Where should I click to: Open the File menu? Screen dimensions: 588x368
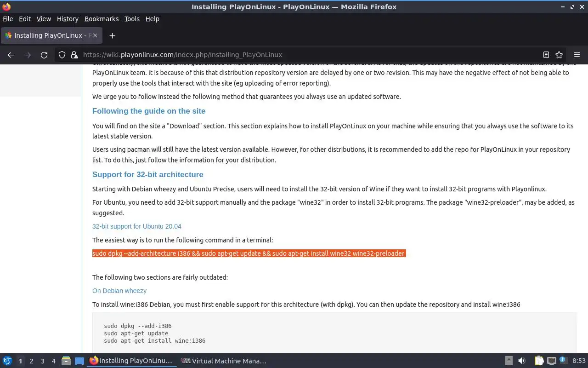[8, 19]
